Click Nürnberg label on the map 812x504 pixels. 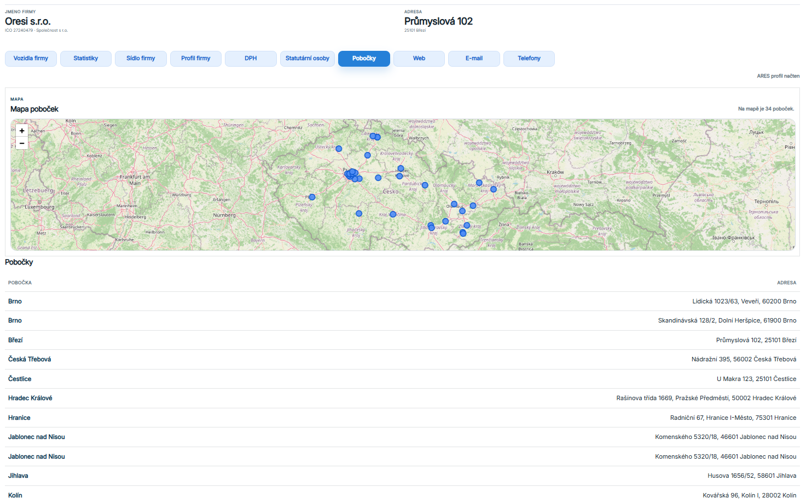(x=224, y=215)
